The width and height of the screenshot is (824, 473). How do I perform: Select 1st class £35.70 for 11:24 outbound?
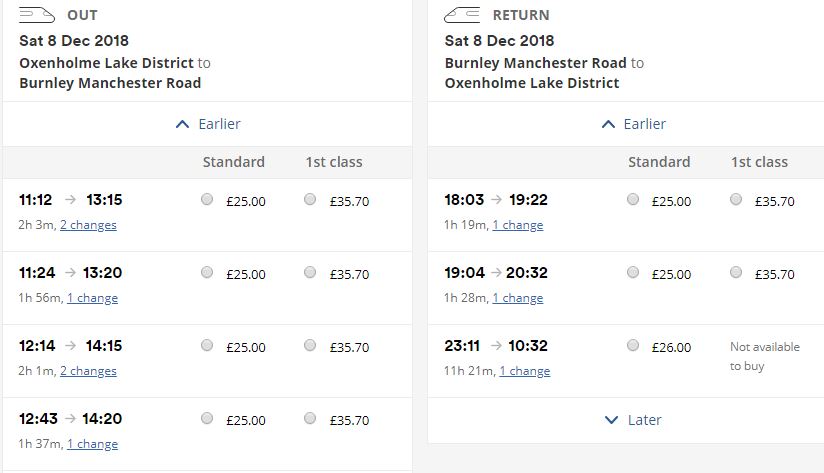pyautogui.click(x=310, y=272)
